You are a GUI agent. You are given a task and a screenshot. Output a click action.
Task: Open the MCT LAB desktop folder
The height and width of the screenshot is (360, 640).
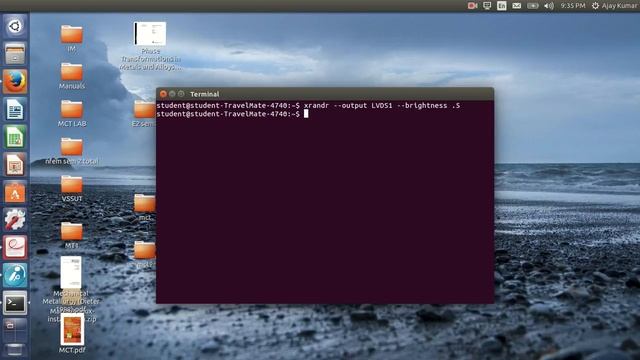pos(72,110)
